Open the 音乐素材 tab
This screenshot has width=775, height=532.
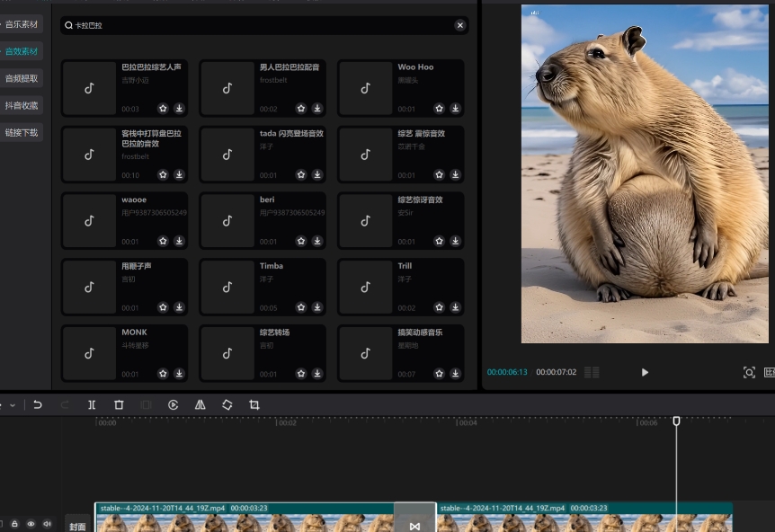click(x=22, y=24)
